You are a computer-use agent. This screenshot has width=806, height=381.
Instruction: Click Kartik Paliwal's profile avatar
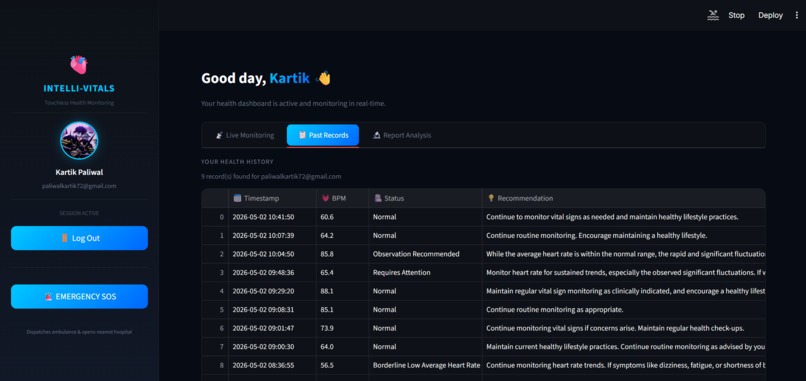pyautogui.click(x=79, y=140)
